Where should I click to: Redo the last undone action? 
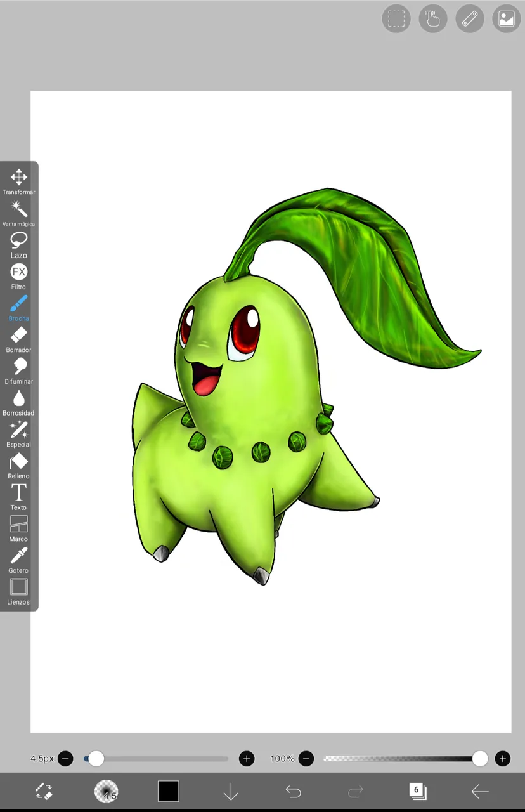click(x=355, y=791)
